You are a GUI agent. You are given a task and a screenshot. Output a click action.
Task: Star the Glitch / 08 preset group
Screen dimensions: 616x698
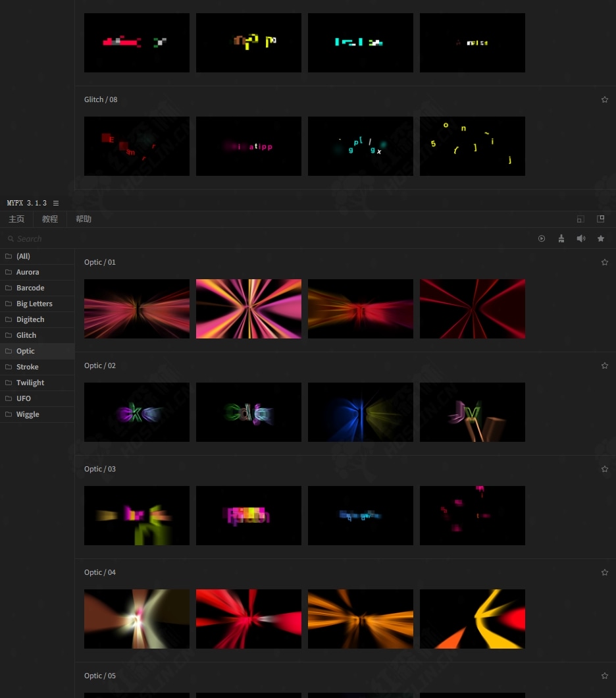[x=605, y=99]
